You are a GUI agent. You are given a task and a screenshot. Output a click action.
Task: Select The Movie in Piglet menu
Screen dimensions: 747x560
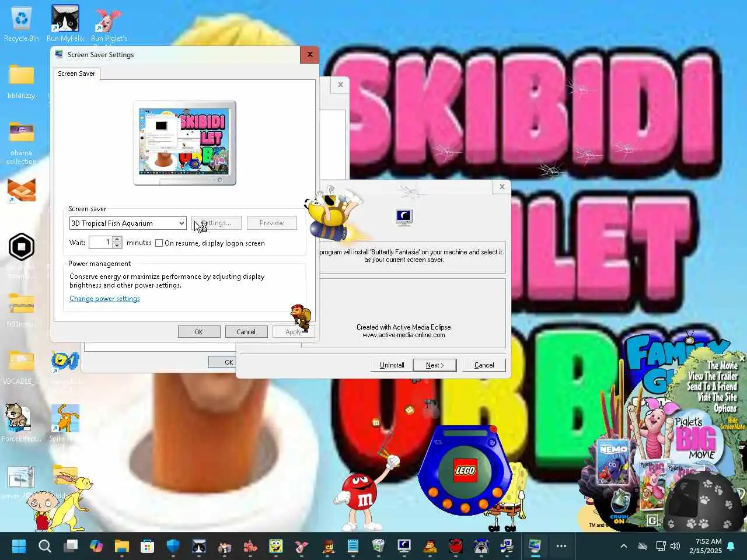point(722,366)
